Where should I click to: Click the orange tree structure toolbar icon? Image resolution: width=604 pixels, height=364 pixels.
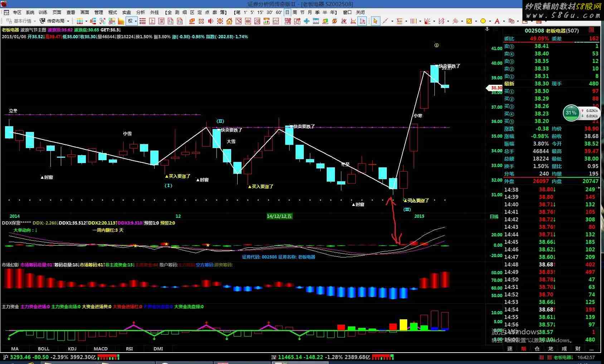click(x=93, y=21)
